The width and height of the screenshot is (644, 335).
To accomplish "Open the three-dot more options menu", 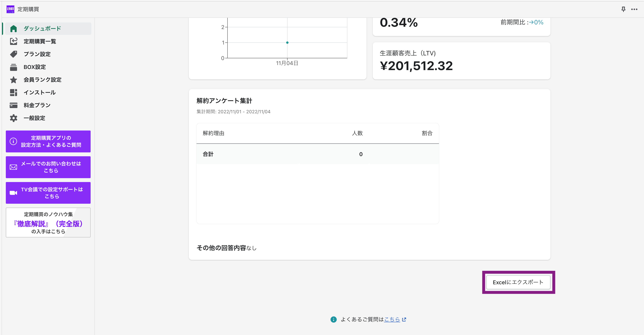I will [634, 9].
